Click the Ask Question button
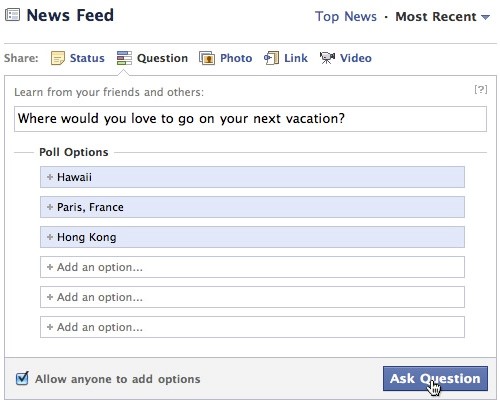 click(435, 379)
